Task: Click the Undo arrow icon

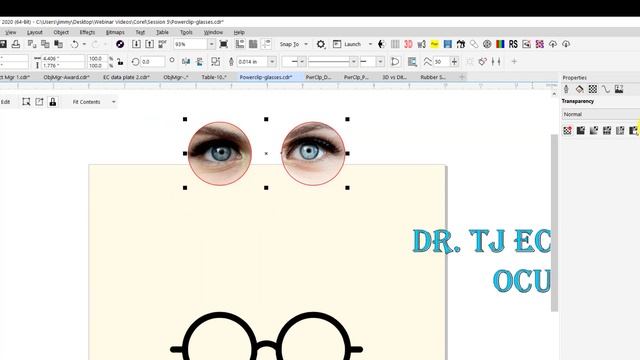Action: coord(75,44)
